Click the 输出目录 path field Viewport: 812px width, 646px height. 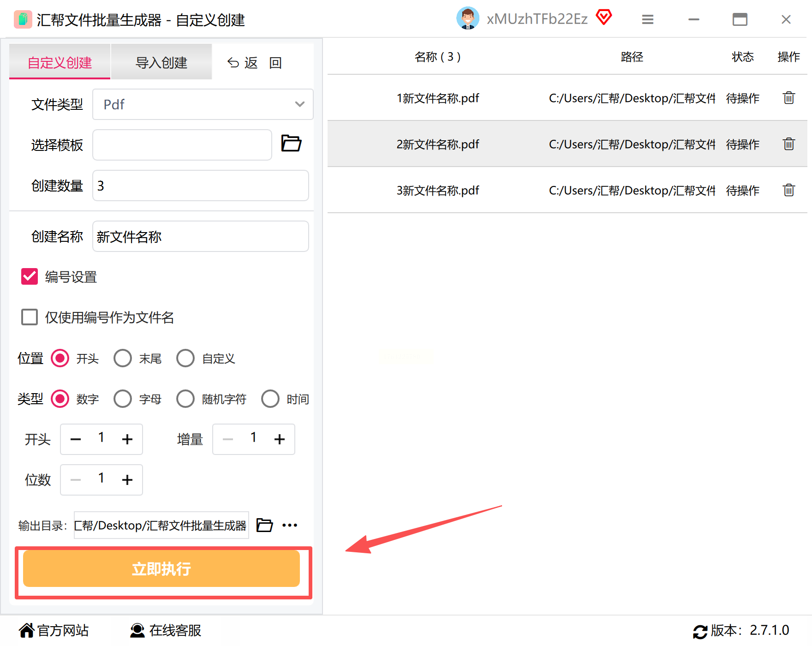pyautogui.click(x=161, y=525)
